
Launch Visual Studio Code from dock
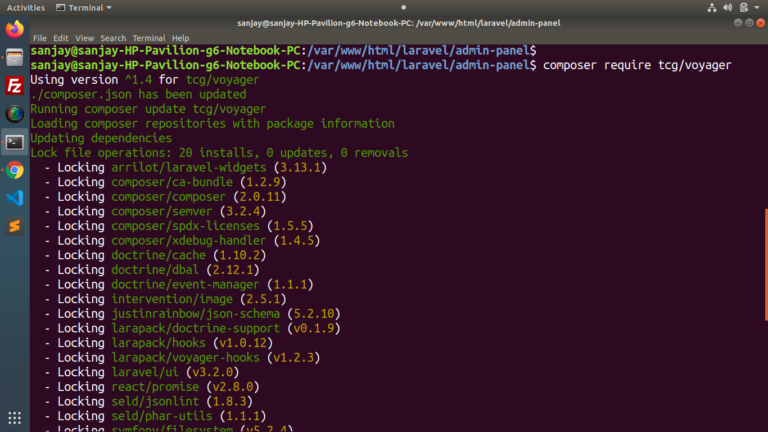14,198
